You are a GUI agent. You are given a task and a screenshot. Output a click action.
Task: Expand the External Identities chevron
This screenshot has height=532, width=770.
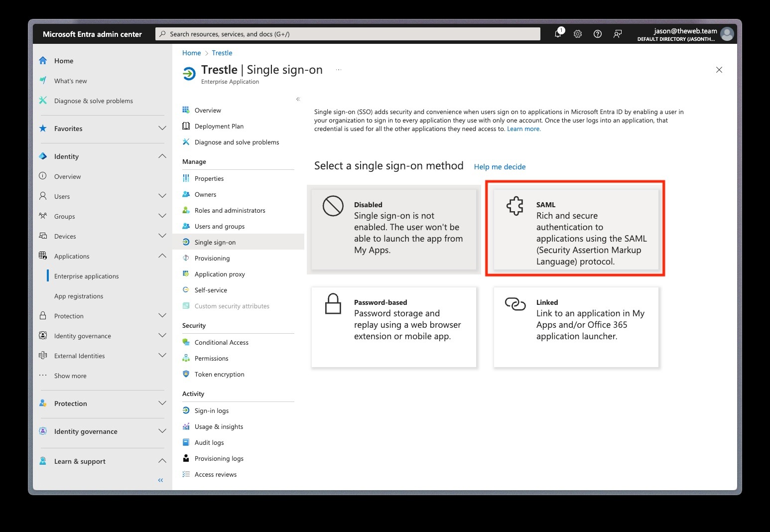(162, 356)
